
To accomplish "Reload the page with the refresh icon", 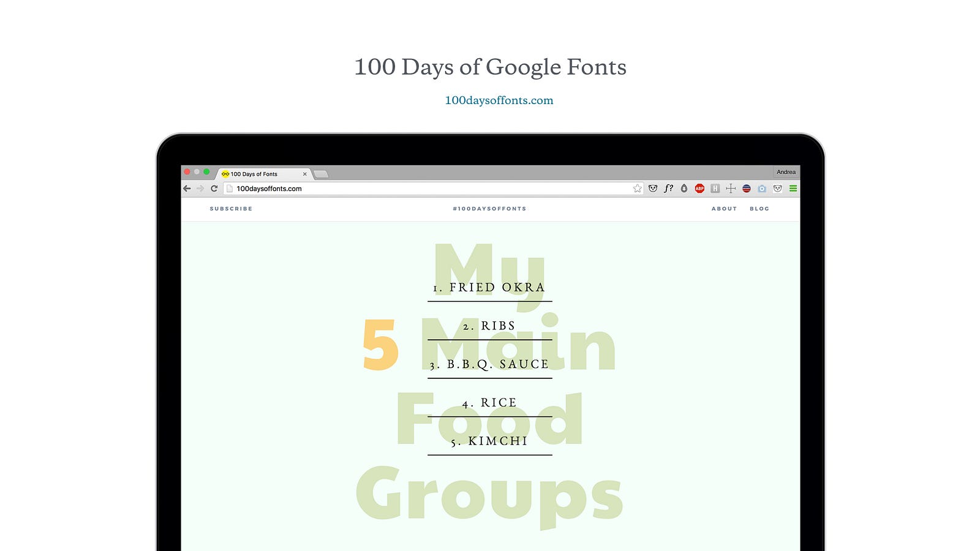I will (x=214, y=189).
